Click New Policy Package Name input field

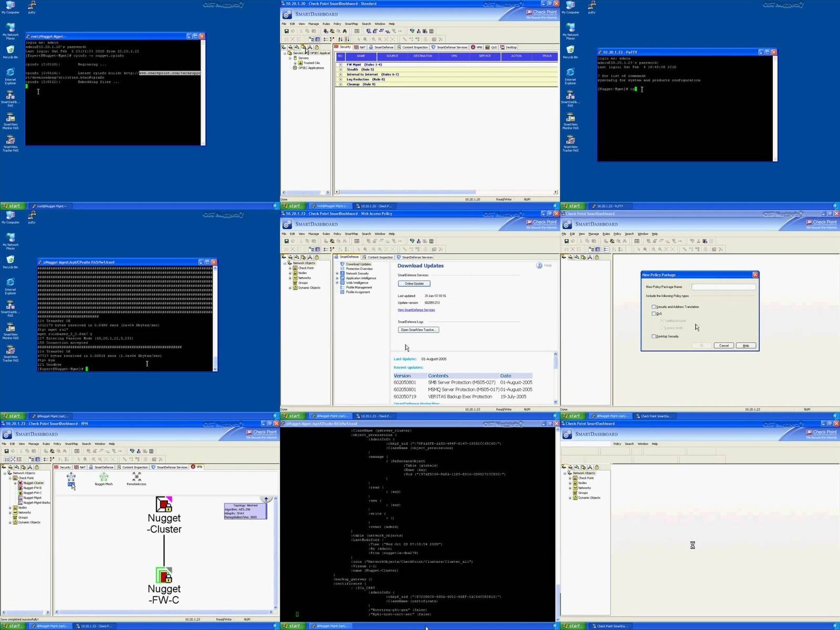click(x=723, y=287)
